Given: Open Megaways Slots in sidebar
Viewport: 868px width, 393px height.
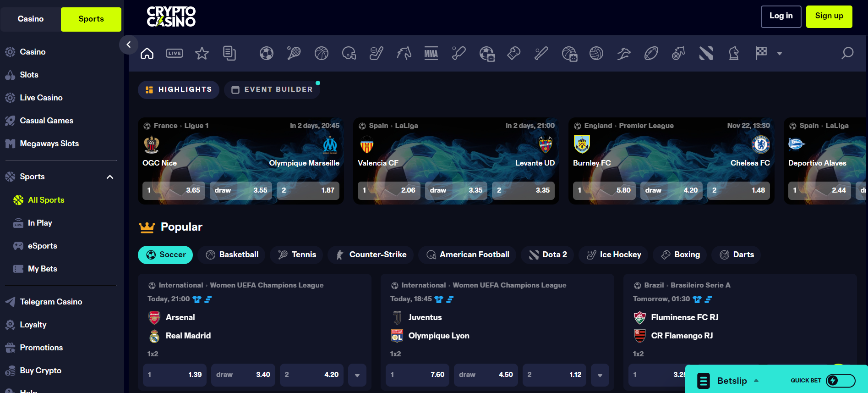Looking at the screenshot, I should (x=49, y=144).
